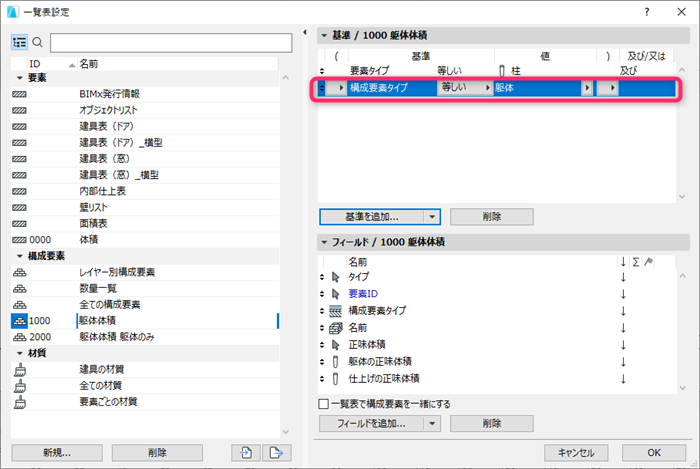Click the material icon of 名前 field
Screen dimensions: 700x469
click(x=335, y=328)
